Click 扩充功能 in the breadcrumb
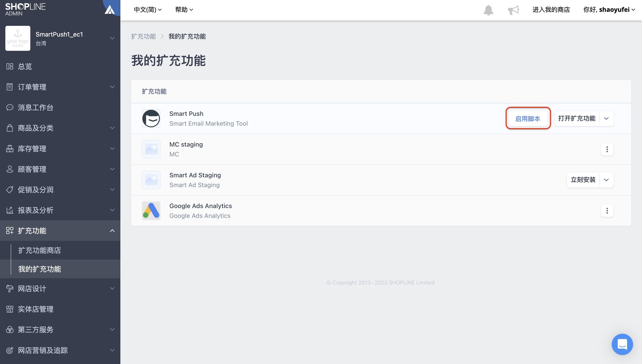This screenshot has width=642, height=364. click(144, 37)
